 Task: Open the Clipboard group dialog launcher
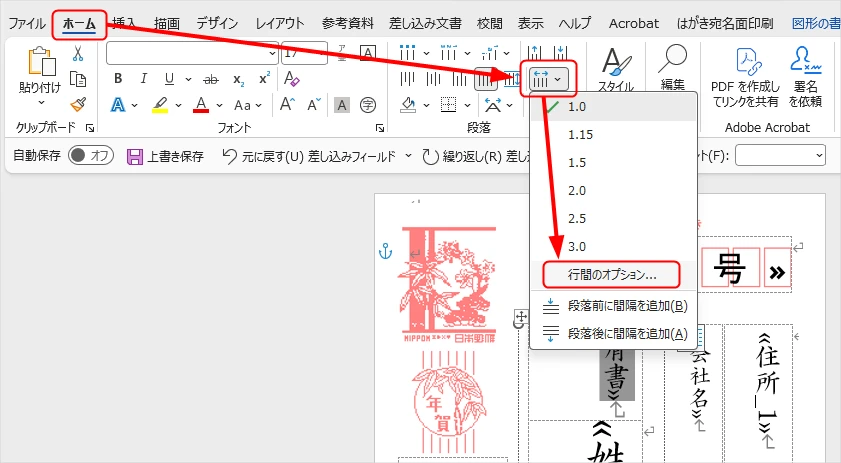click(90, 128)
